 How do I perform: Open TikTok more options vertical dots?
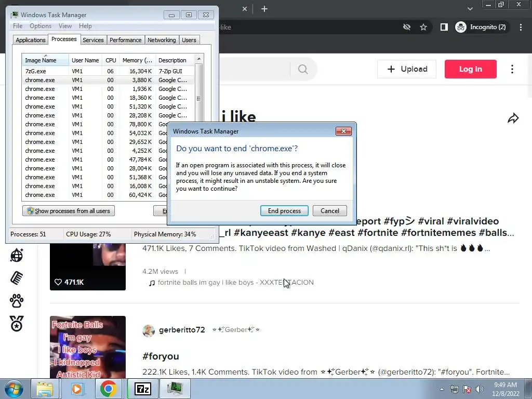click(x=512, y=69)
